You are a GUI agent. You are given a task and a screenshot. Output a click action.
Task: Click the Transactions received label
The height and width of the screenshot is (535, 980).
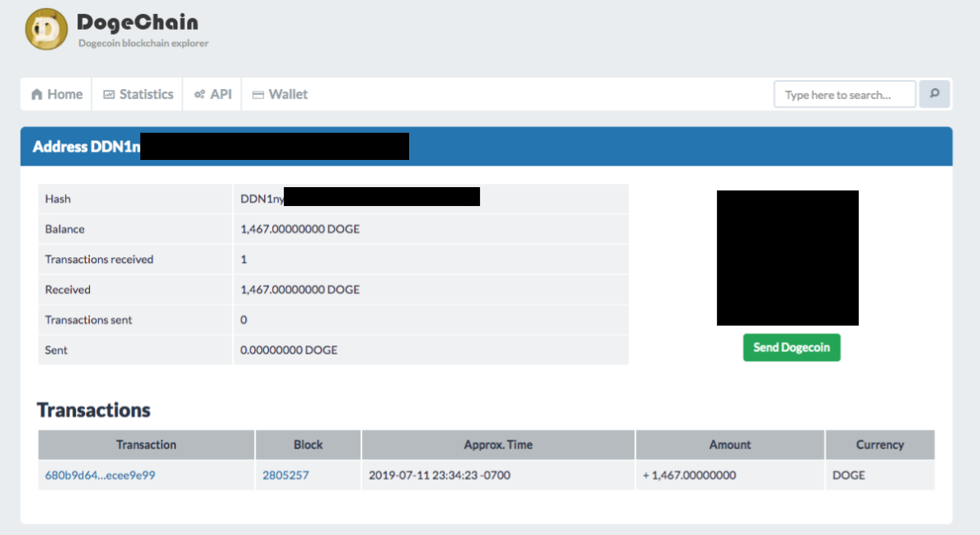(x=99, y=259)
